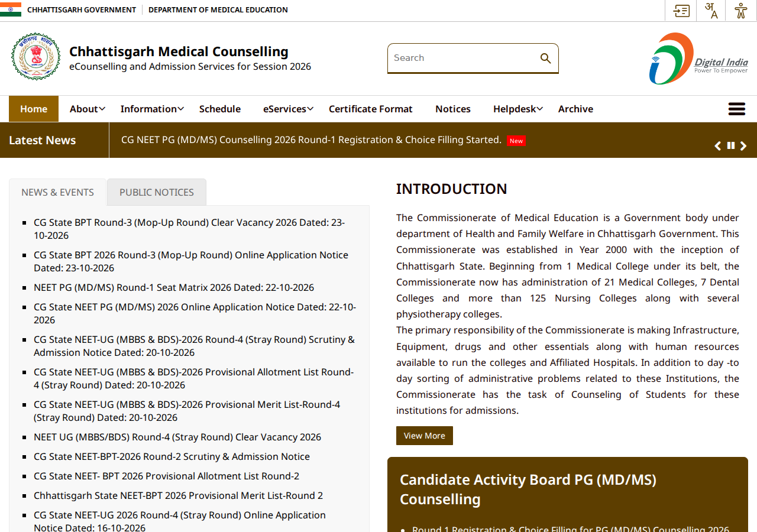Open NEET-UG Round-4 Scrutiny & Admission Notice
757x532 pixels.
[x=194, y=346]
